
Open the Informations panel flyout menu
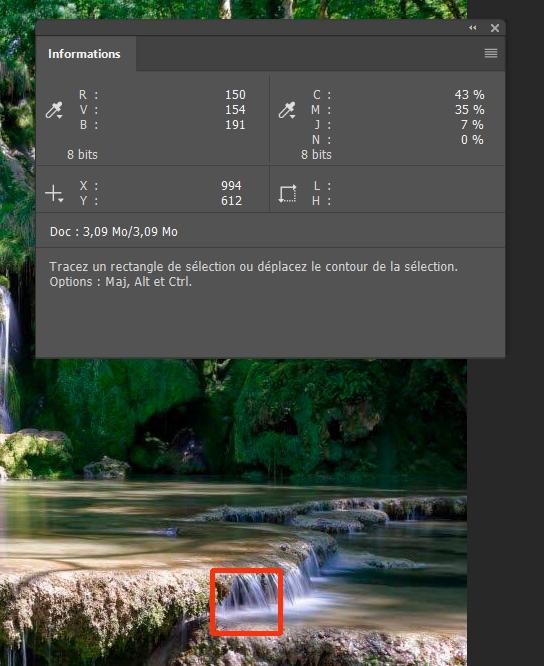click(490, 53)
